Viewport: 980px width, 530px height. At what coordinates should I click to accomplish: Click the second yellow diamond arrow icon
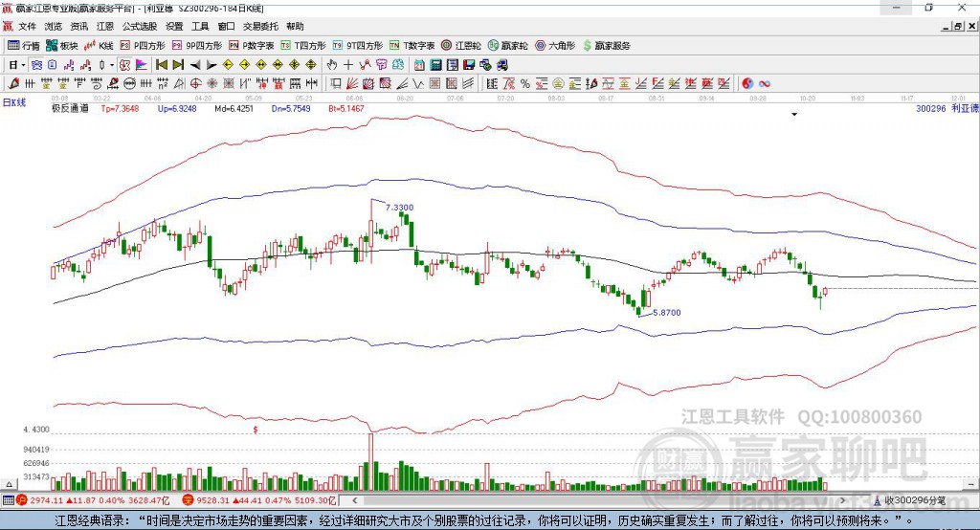(x=244, y=65)
